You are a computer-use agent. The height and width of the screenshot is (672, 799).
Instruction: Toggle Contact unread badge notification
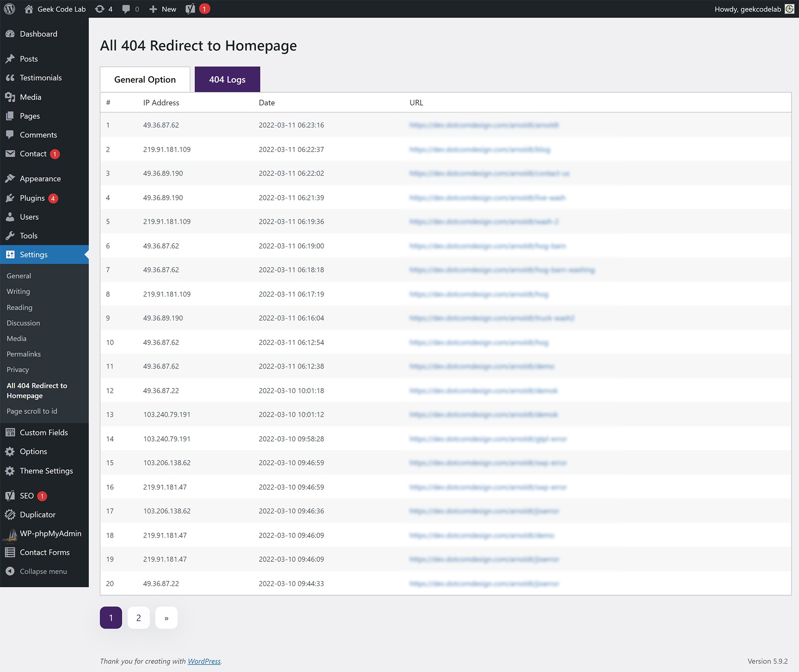pos(55,155)
